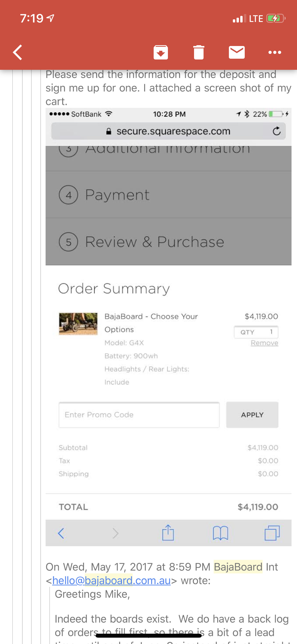The height and width of the screenshot is (644, 297).
Task: Tap the share icon in Safari toolbar
Action: 168,533
